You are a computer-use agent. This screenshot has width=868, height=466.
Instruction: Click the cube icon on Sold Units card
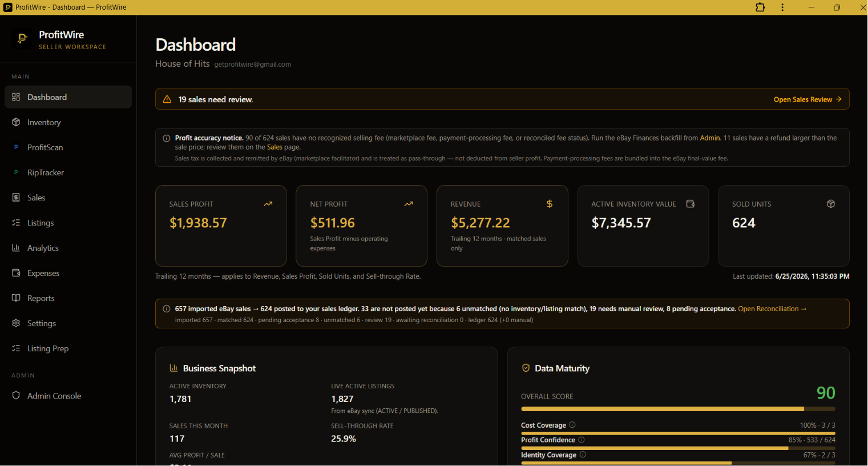831,204
